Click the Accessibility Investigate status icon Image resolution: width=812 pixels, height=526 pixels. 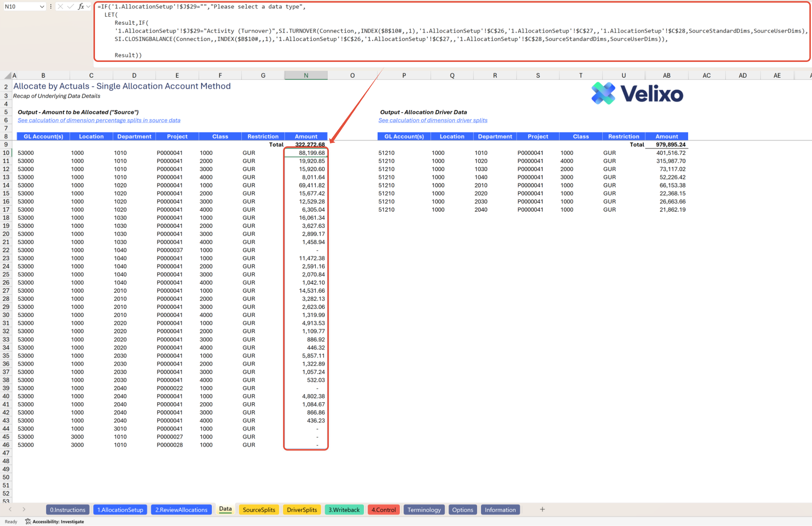click(x=28, y=521)
